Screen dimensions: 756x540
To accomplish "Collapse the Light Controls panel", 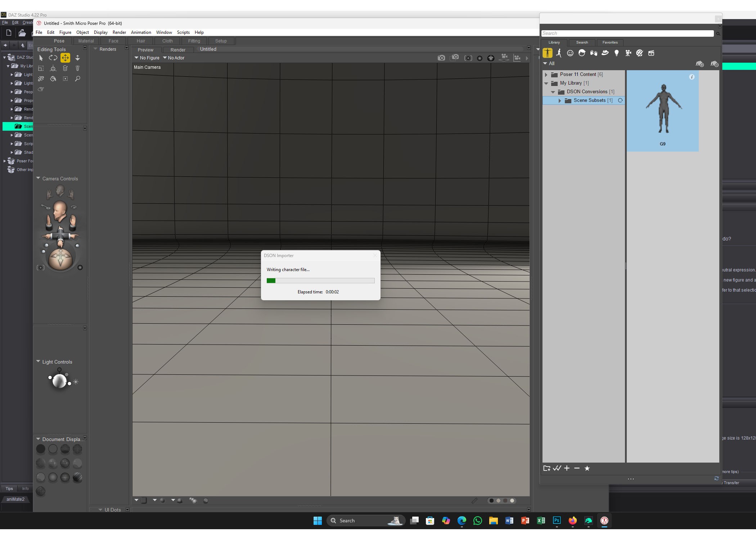I will [38, 361].
